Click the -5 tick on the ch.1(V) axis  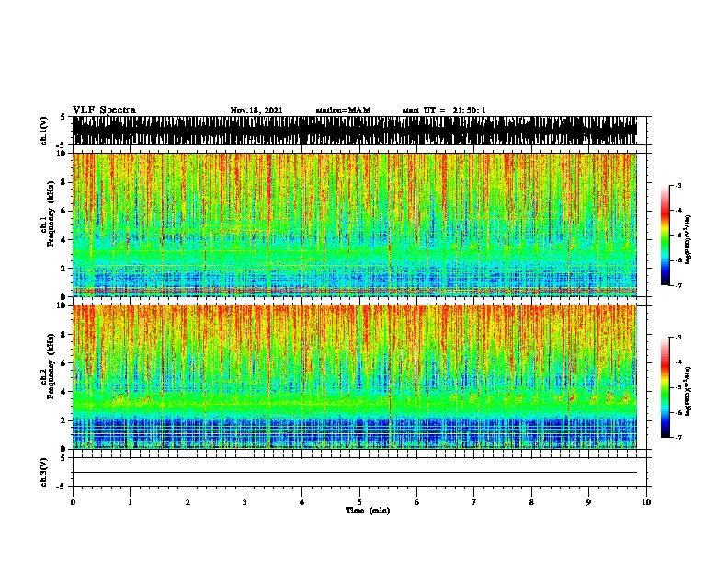pos(62,145)
